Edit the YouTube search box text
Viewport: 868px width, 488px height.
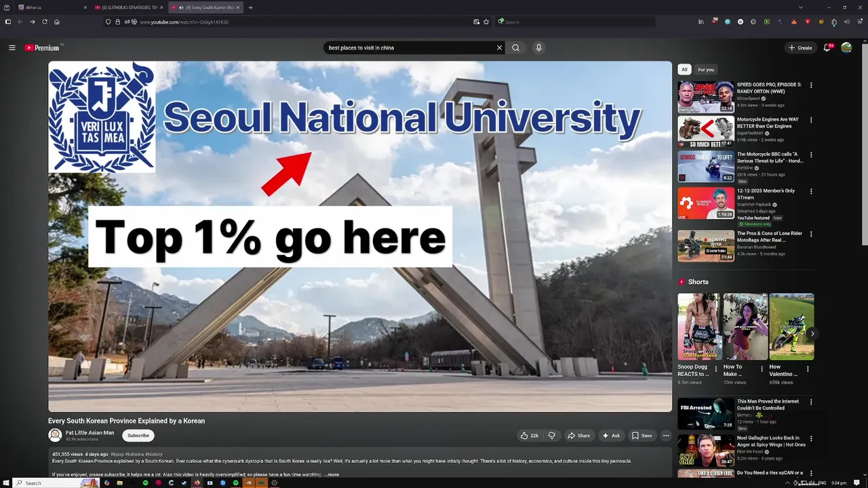coord(409,47)
